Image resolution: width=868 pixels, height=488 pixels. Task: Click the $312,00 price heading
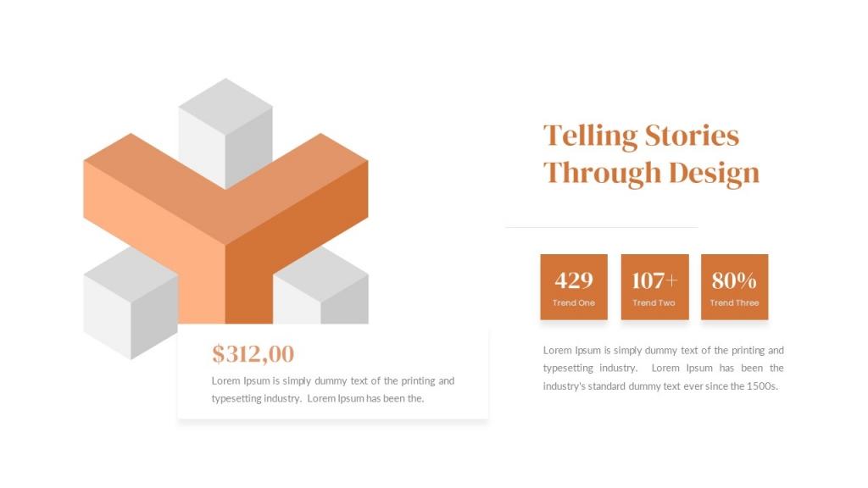253,353
